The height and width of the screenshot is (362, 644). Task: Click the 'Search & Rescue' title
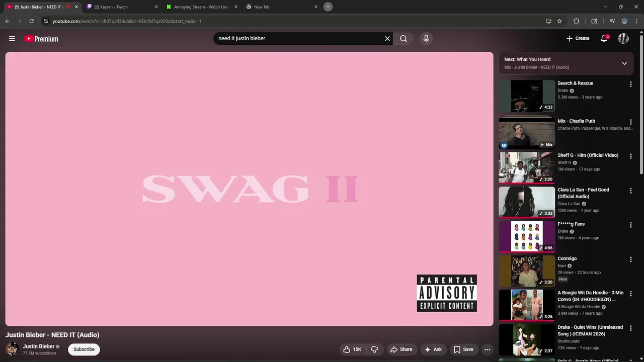[x=575, y=83]
